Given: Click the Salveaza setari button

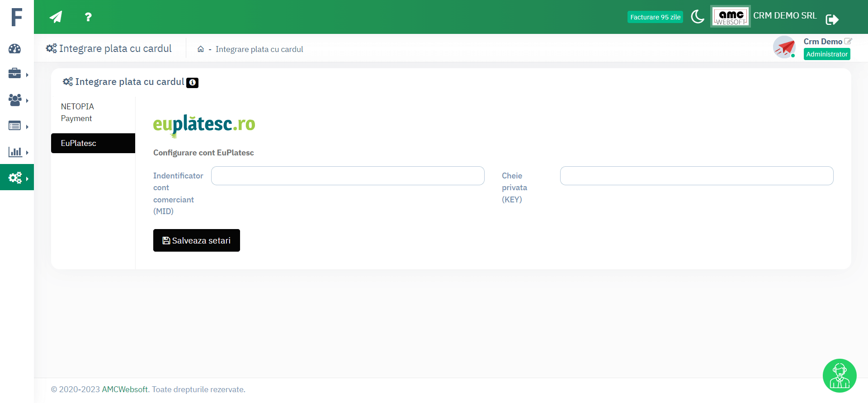Looking at the screenshot, I should pos(196,240).
